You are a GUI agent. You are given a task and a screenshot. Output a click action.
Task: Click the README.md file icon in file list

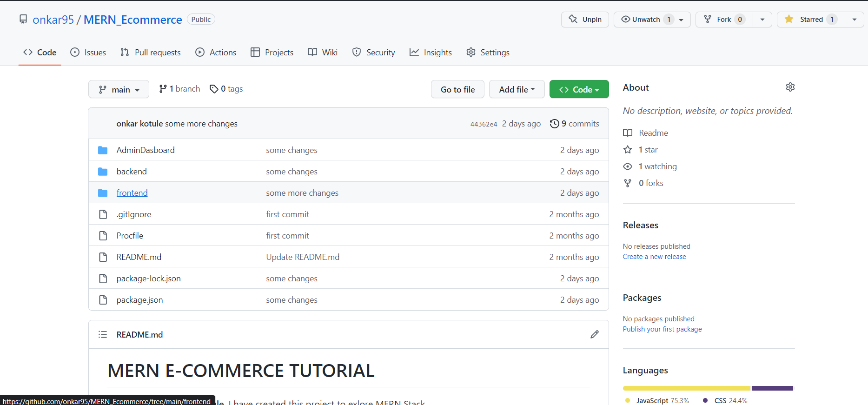pyautogui.click(x=103, y=257)
